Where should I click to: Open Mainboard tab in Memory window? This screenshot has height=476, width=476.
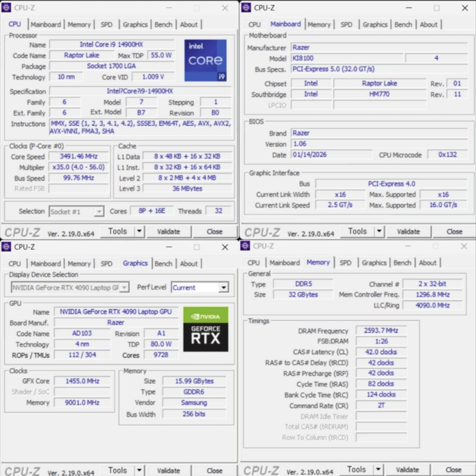tap(284, 263)
